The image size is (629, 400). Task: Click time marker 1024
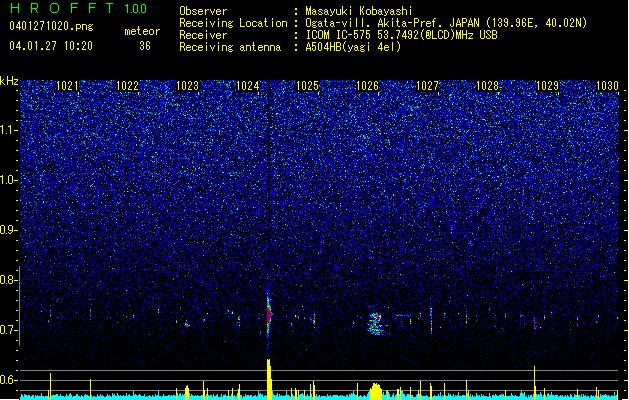click(248, 86)
